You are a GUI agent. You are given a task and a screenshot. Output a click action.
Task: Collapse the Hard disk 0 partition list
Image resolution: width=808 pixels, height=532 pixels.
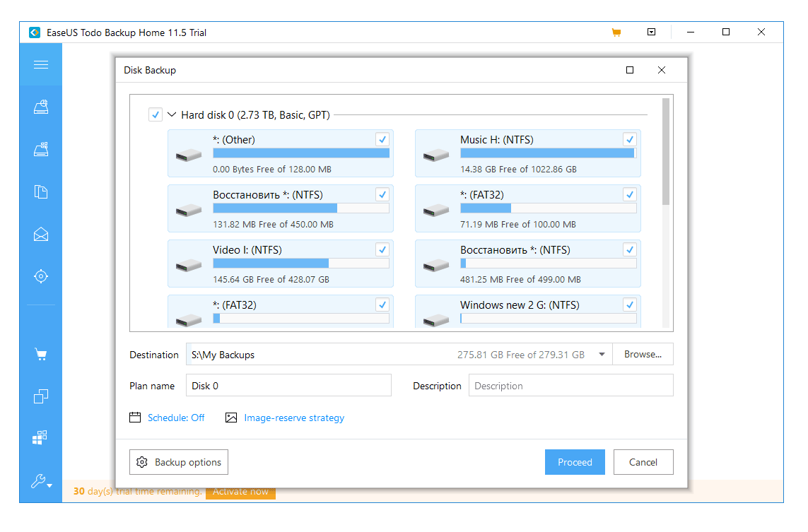172,114
